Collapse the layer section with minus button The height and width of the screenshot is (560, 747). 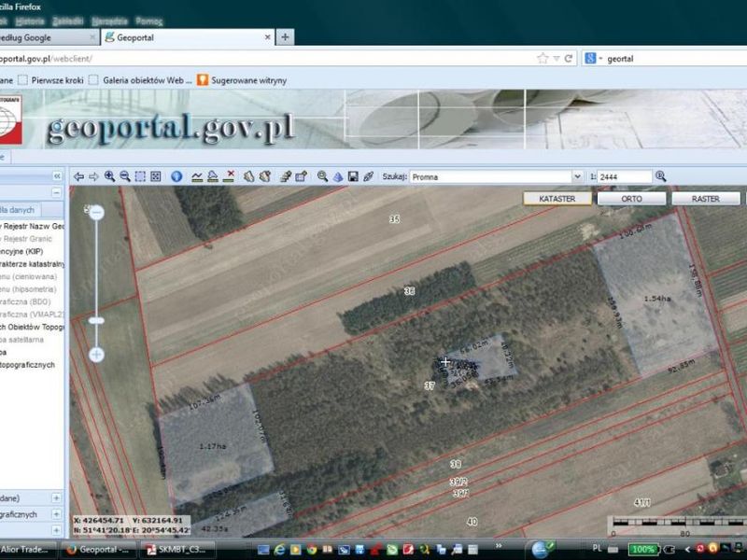(x=56, y=193)
